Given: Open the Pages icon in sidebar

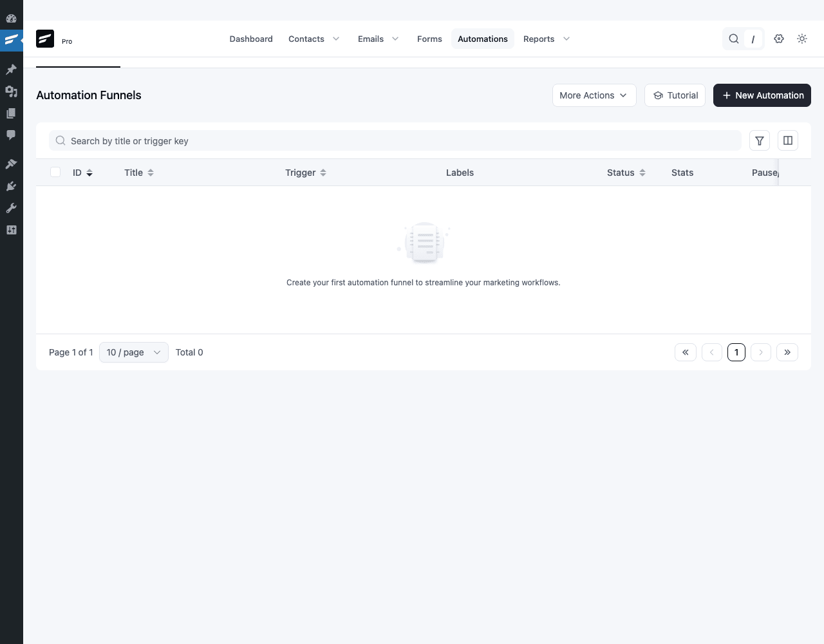Looking at the screenshot, I should click(11, 113).
